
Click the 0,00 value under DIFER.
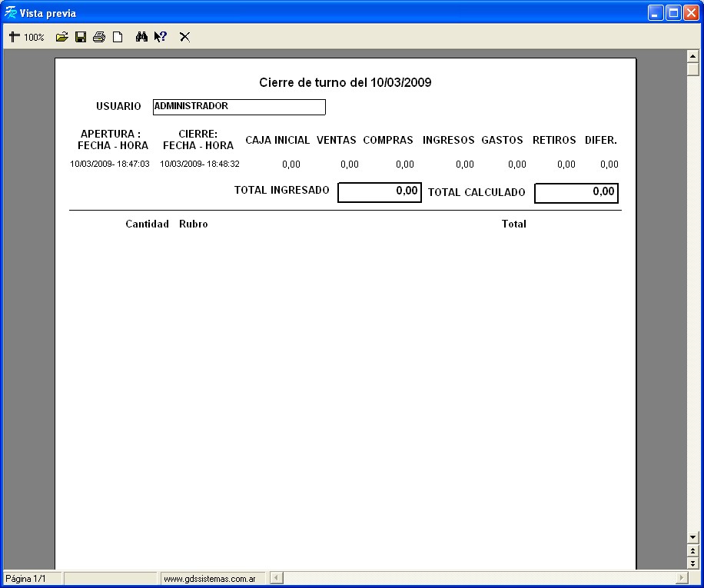pos(609,164)
